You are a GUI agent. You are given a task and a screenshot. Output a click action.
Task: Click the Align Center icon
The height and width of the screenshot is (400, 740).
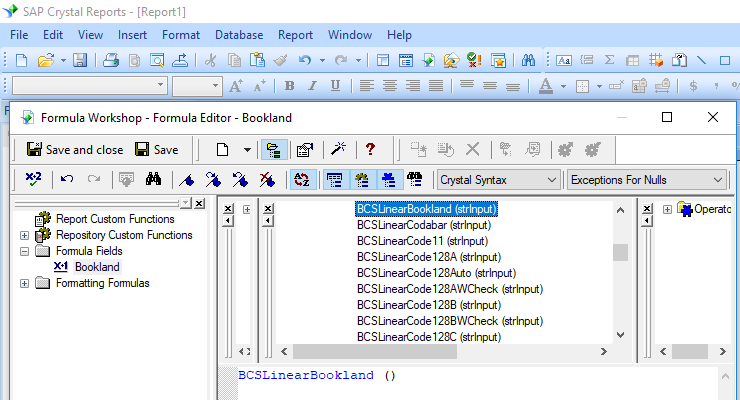(390, 85)
